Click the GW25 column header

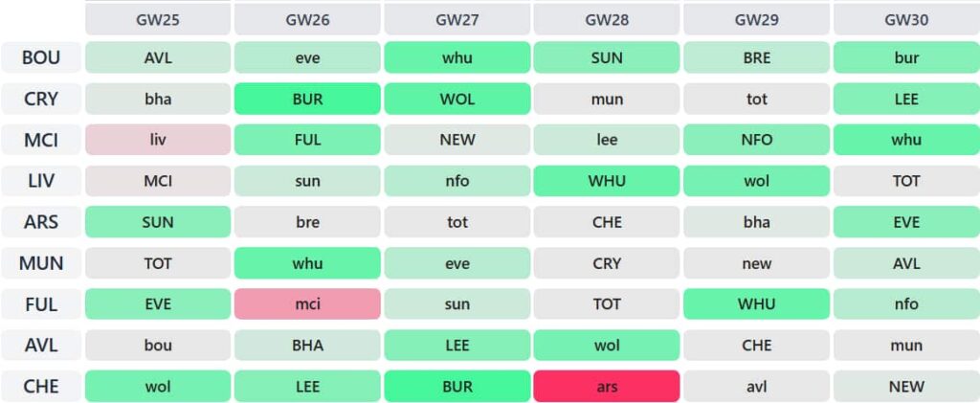pos(158,18)
